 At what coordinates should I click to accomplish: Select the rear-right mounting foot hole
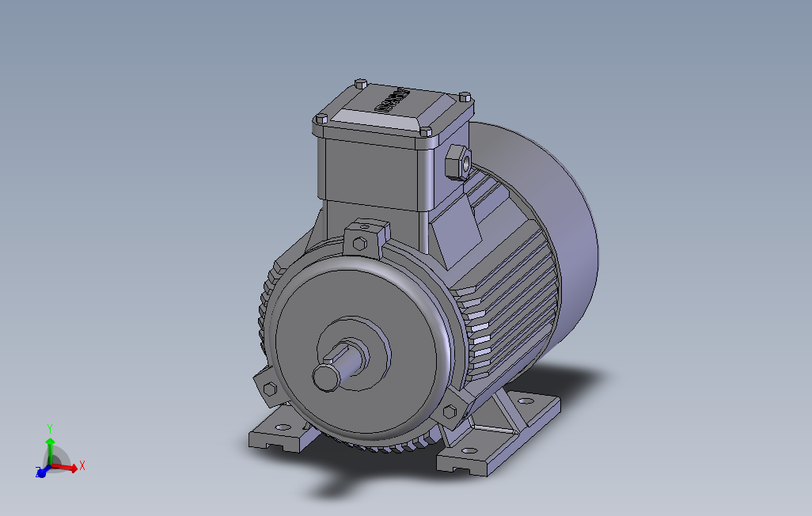tap(525, 401)
